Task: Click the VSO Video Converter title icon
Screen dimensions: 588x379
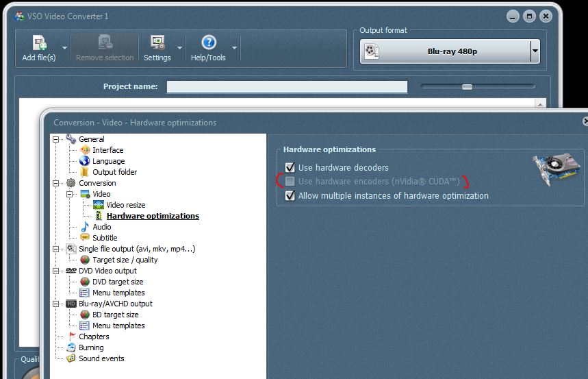Action: (19, 16)
